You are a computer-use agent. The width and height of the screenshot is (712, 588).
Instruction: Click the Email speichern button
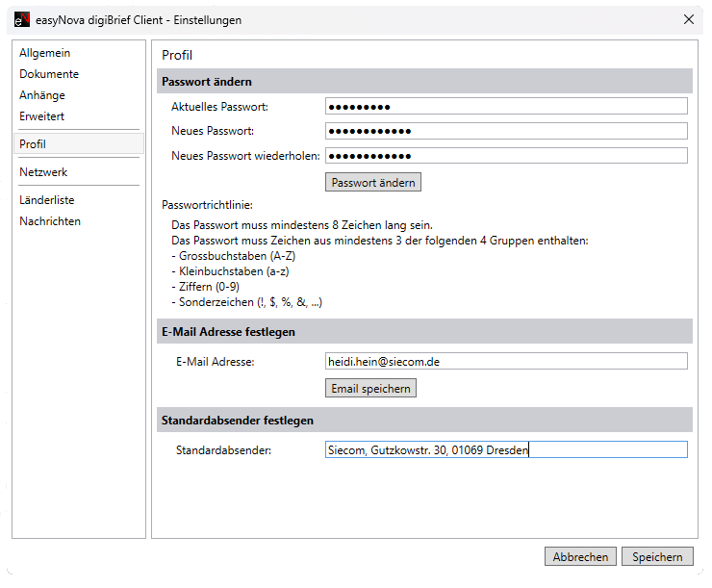pos(371,389)
